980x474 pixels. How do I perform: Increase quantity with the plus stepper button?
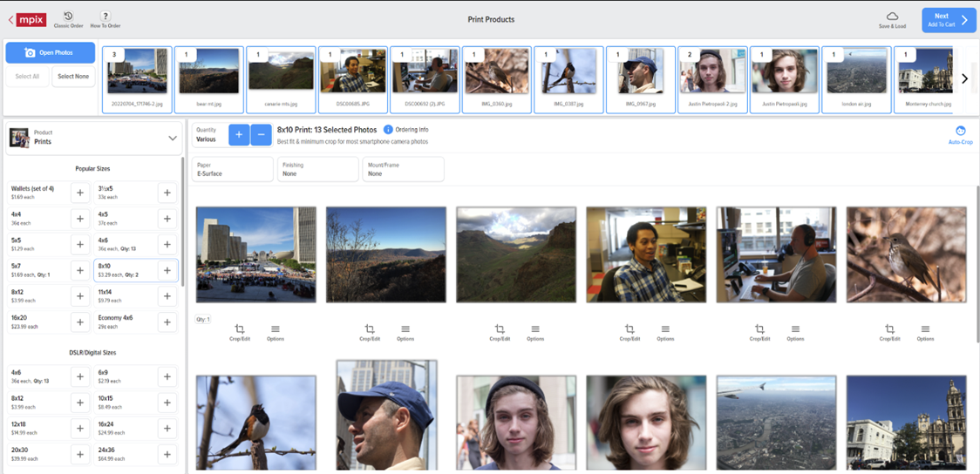239,135
